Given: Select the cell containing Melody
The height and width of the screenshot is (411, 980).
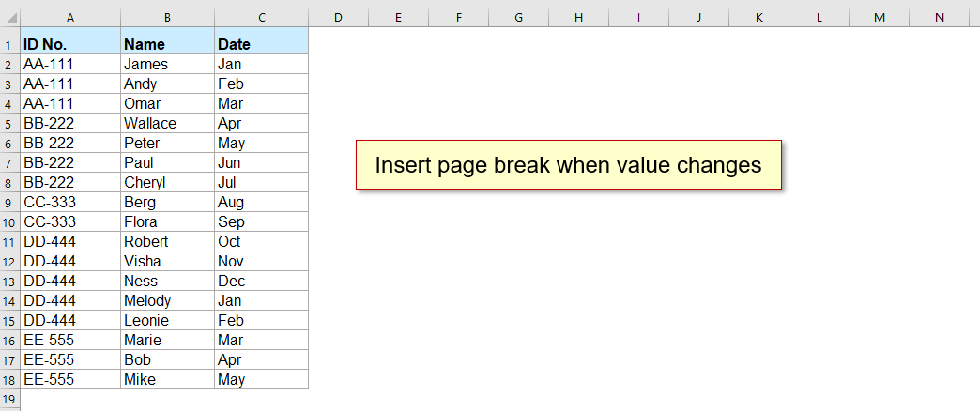Looking at the screenshot, I should [x=167, y=300].
